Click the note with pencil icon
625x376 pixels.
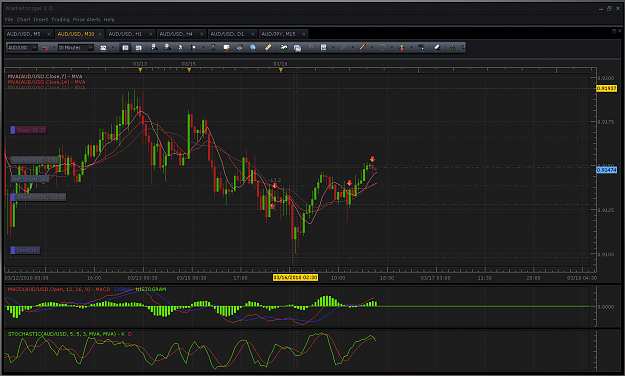pos(227,48)
